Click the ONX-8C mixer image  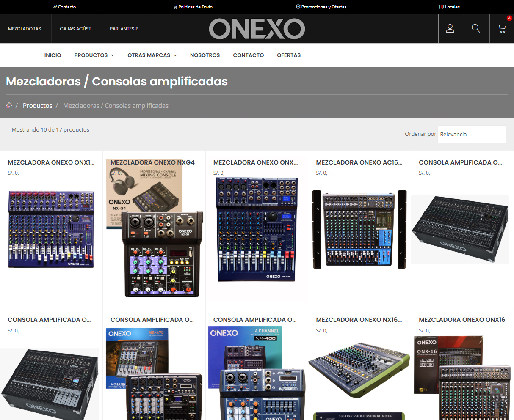[x=257, y=229]
